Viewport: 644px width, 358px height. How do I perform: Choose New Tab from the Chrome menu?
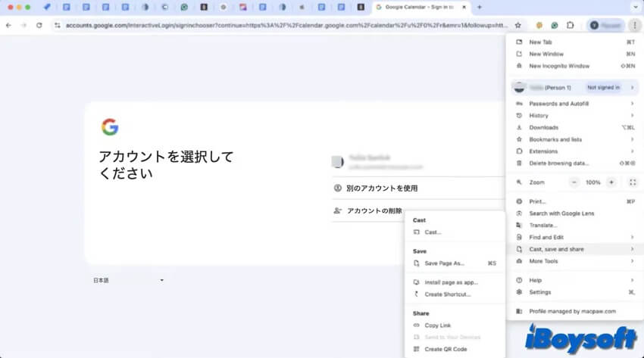coord(575,42)
